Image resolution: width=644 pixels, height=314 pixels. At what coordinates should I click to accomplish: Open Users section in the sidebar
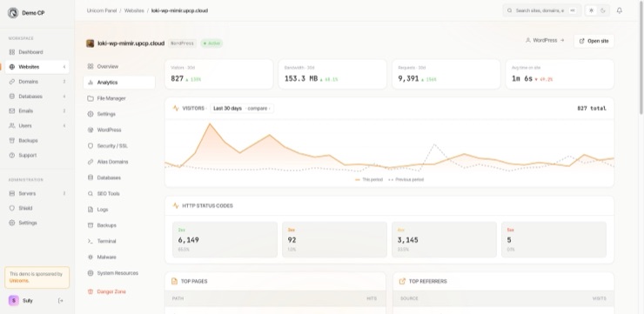click(x=37, y=125)
